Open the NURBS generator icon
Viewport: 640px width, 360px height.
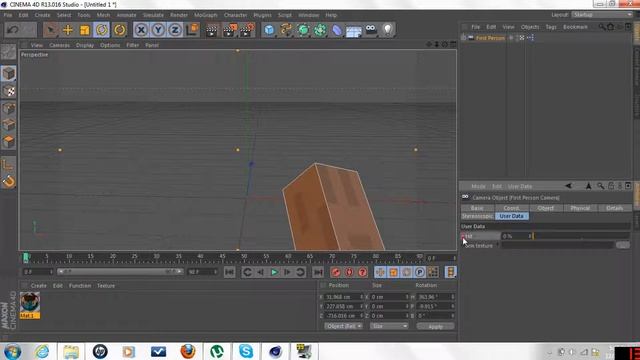303,30
